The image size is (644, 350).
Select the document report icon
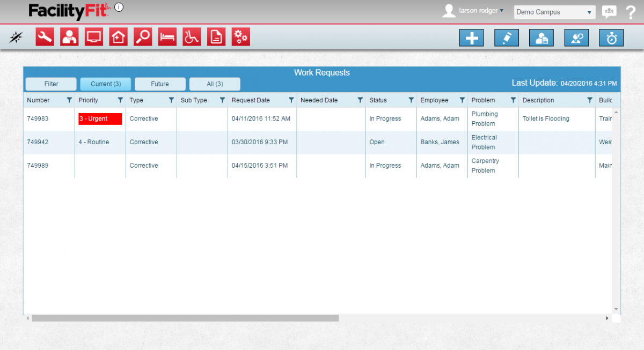[x=216, y=36]
